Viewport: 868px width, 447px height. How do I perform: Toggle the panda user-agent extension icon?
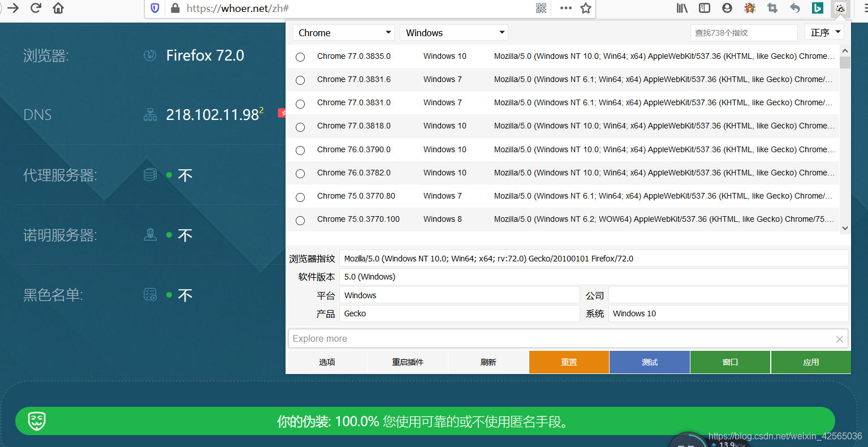pos(840,8)
